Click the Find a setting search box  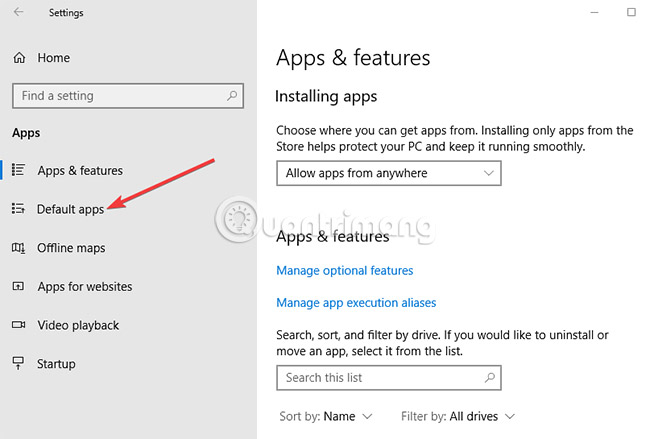click(118, 96)
